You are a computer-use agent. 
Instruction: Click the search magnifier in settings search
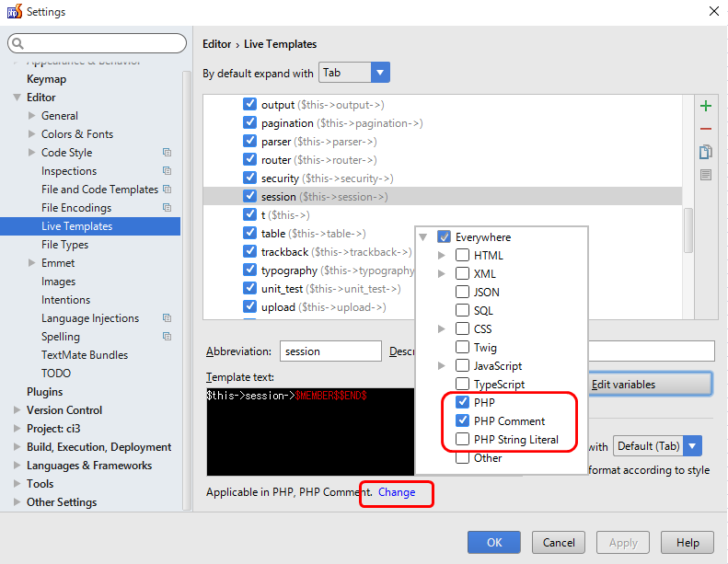(17, 43)
